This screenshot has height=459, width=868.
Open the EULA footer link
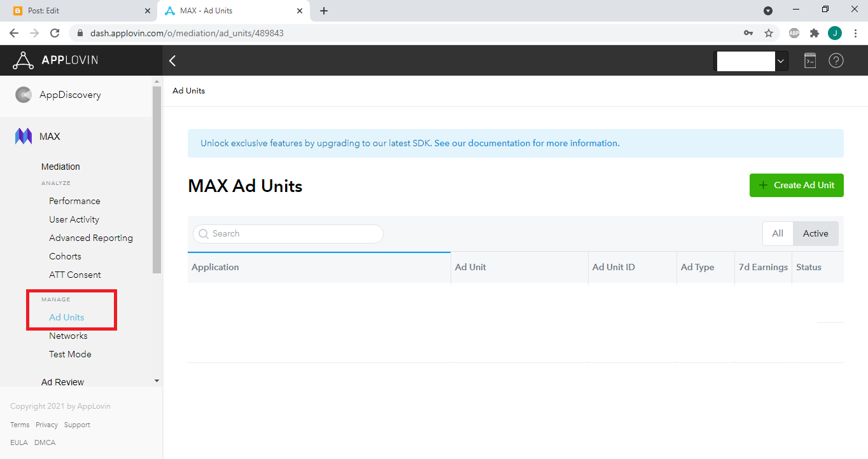pyautogui.click(x=19, y=442)
